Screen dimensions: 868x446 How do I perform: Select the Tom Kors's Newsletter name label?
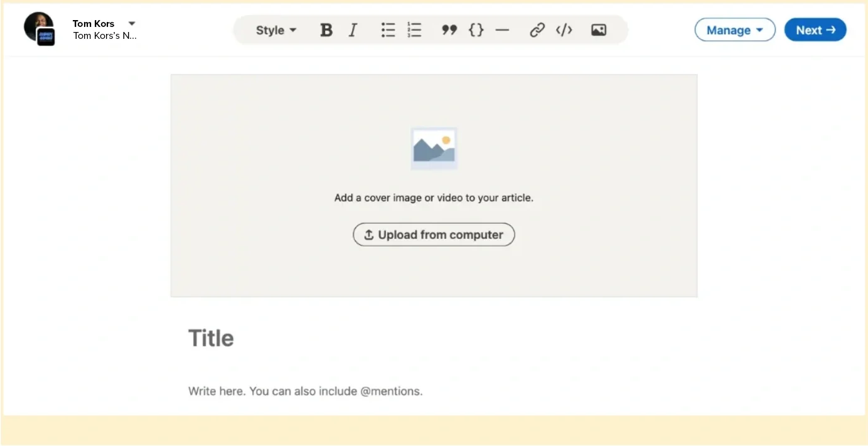105,36
